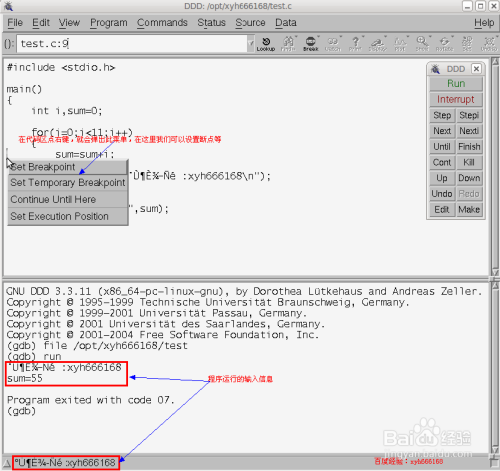Open the Edit menu

41,23
